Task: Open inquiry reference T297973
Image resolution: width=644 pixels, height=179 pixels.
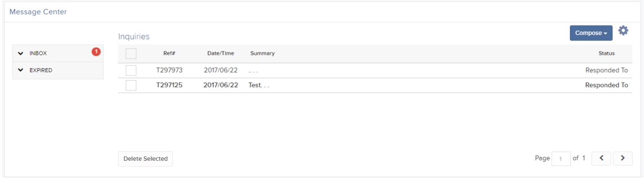Action: [x=169, y=70]
